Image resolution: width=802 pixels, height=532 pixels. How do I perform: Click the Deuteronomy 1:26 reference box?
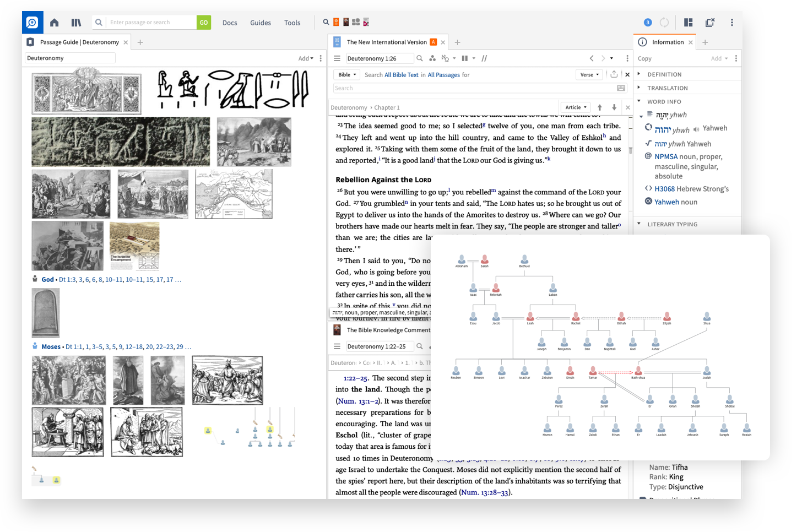pyautogui.click(x=379, y=58)
